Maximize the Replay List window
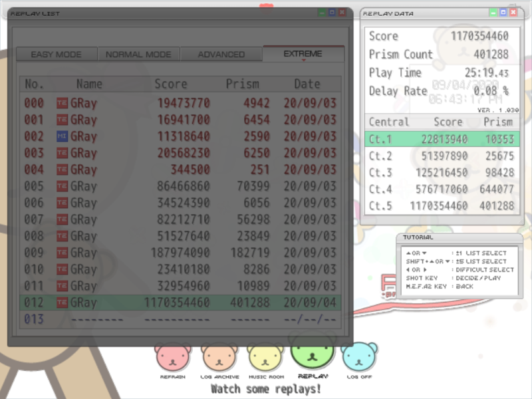 click(332, 13)
